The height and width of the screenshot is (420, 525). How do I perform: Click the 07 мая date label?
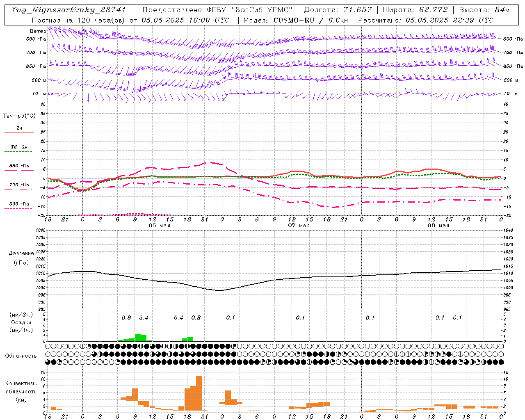(299, 226)
